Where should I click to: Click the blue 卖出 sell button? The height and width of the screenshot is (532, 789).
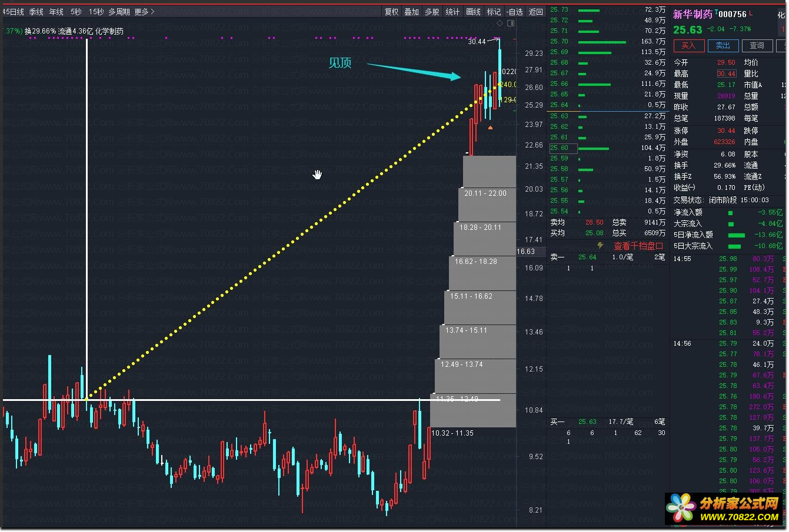[x=723, y=46]
